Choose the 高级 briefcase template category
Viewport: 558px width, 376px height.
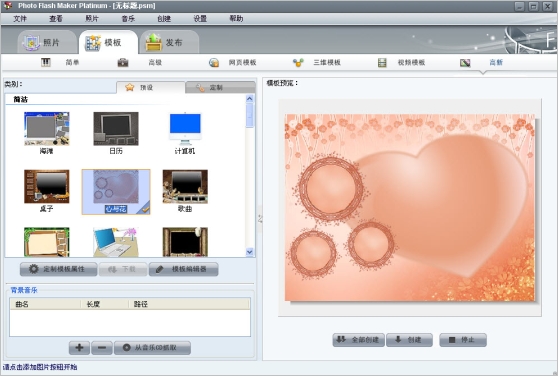pyautogui.click(x=123, y=63)
